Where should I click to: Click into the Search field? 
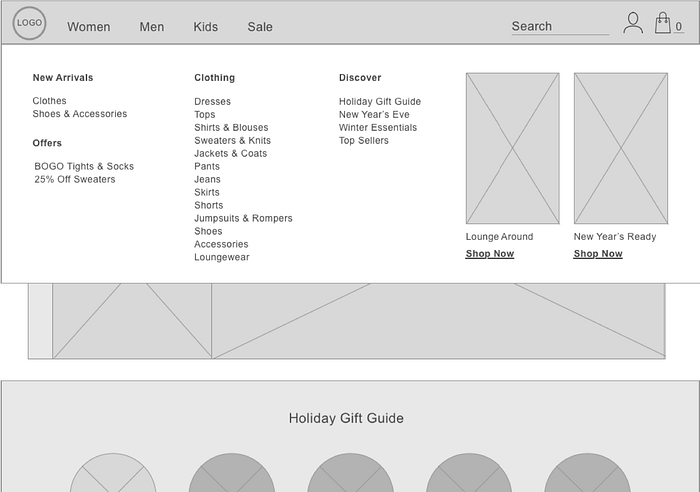(x=560, y=27)
